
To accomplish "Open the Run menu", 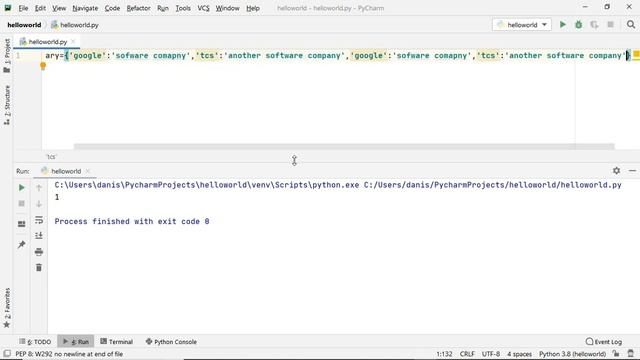I will coord(162,8).
